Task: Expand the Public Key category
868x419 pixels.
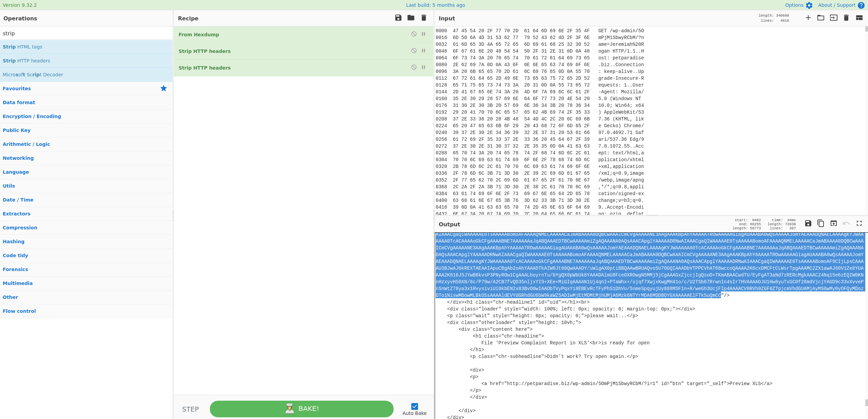Action: pyautogui.click(x=86, y=130)
